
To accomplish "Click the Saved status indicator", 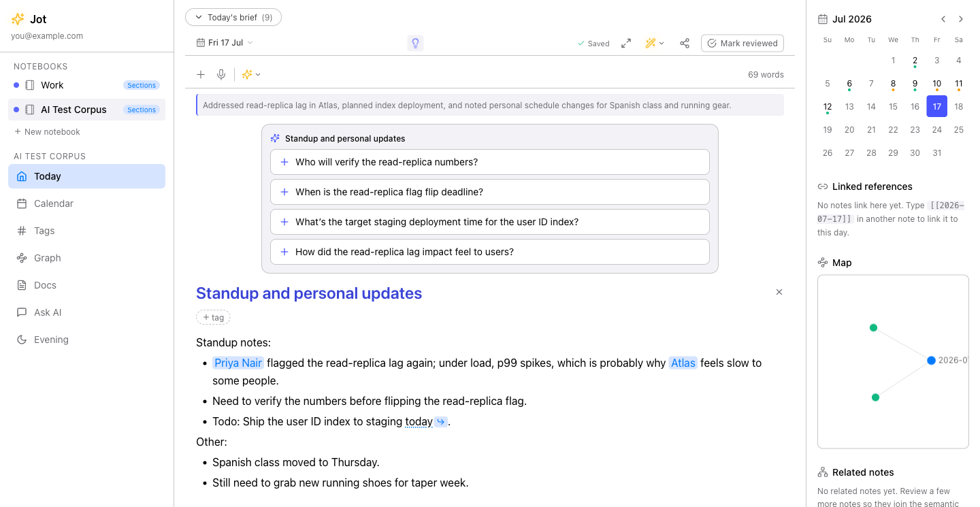I will pyautogui.click(x=593, y=44).
